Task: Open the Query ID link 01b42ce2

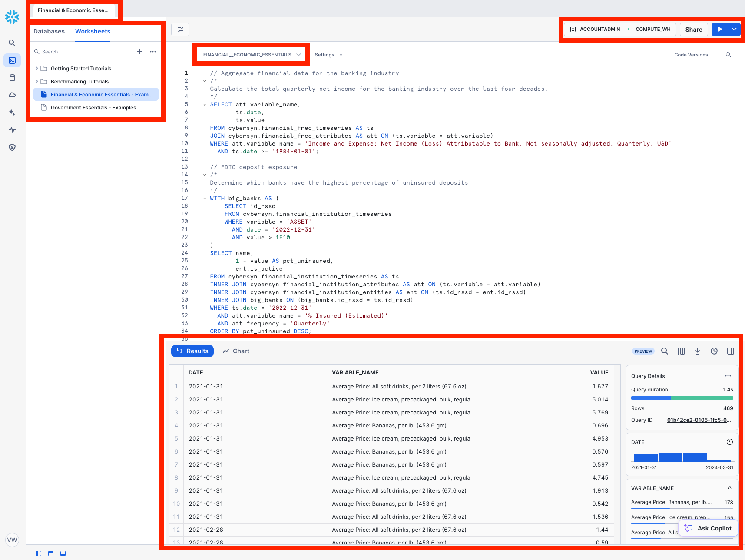Action: click(698, 420)
